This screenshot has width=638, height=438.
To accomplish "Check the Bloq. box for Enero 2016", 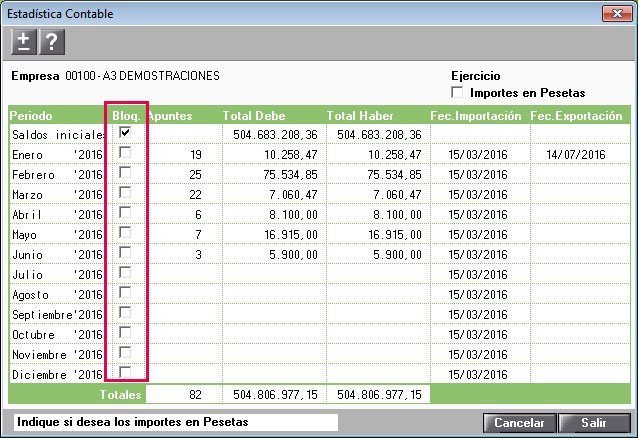I will 125,152.
